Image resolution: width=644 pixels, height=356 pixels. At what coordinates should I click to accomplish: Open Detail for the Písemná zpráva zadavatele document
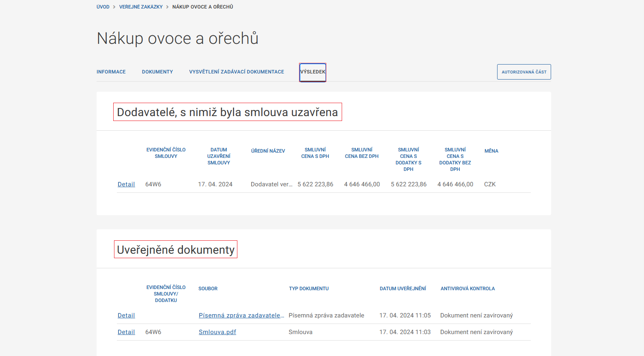126,315
